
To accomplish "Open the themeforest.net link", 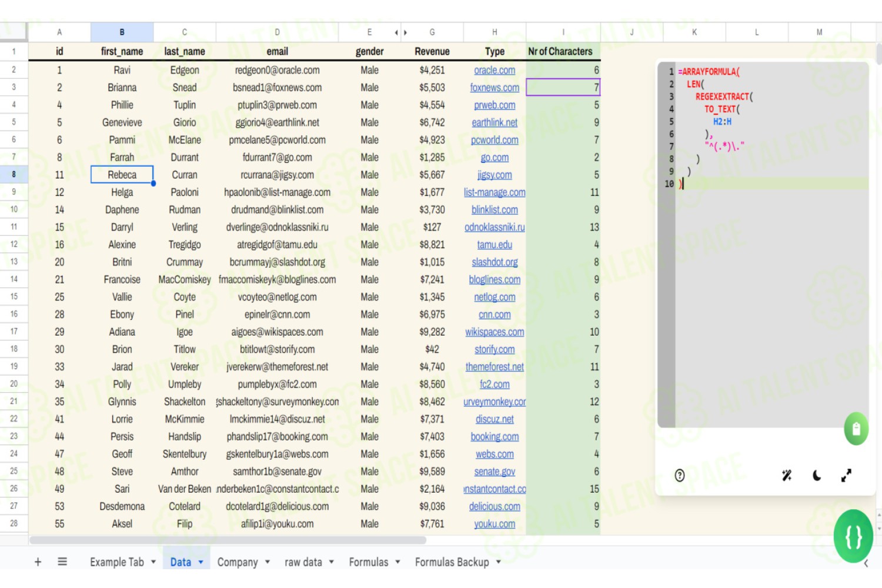I will [495, 367].
